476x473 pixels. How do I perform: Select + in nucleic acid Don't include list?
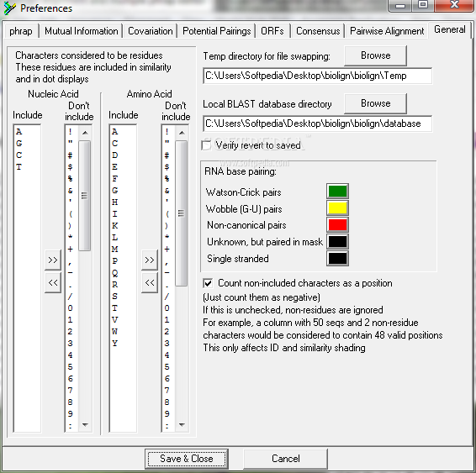pos(70,250)
